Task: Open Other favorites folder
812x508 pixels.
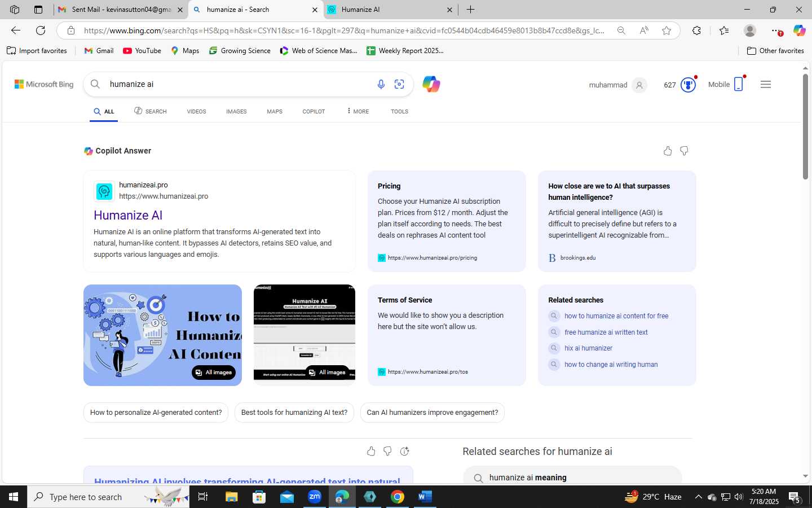Action: (775, 51)
